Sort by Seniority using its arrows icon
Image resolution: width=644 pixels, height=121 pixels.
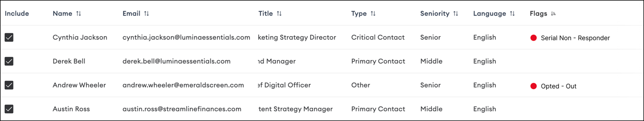pos(456,14)
